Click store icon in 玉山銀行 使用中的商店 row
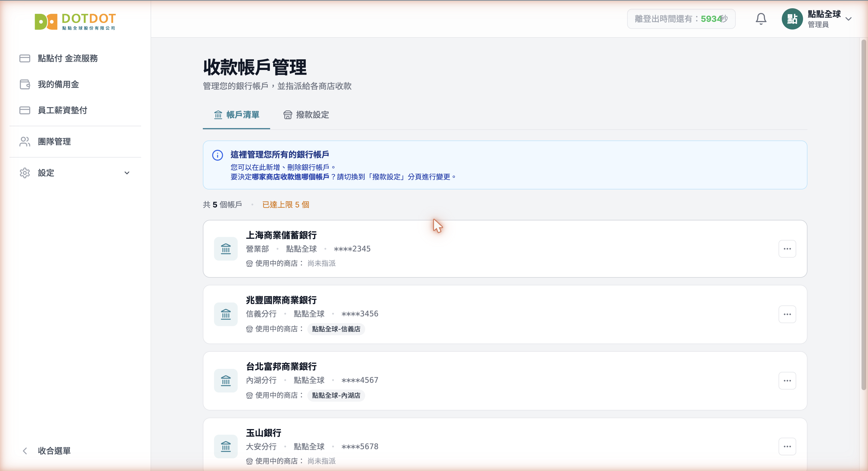 point(249,461)
